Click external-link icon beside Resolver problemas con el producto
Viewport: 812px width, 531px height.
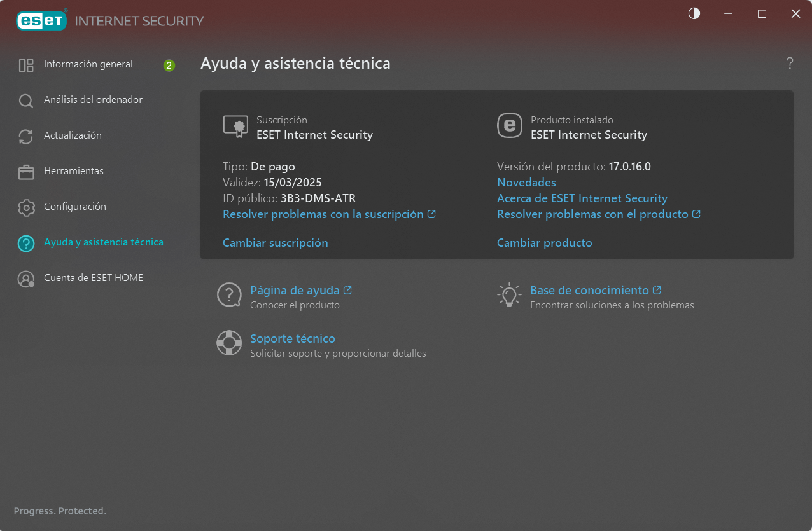tap(696, 214)
